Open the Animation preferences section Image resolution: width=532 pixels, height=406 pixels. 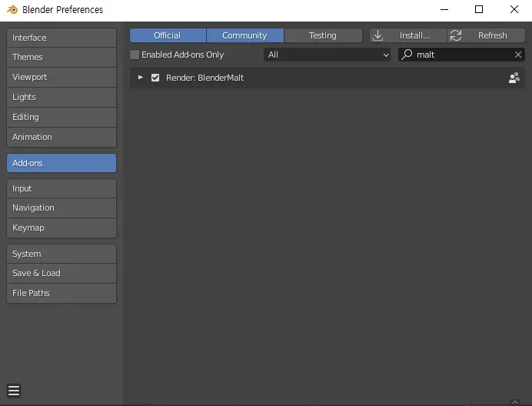tap(62, 137)
